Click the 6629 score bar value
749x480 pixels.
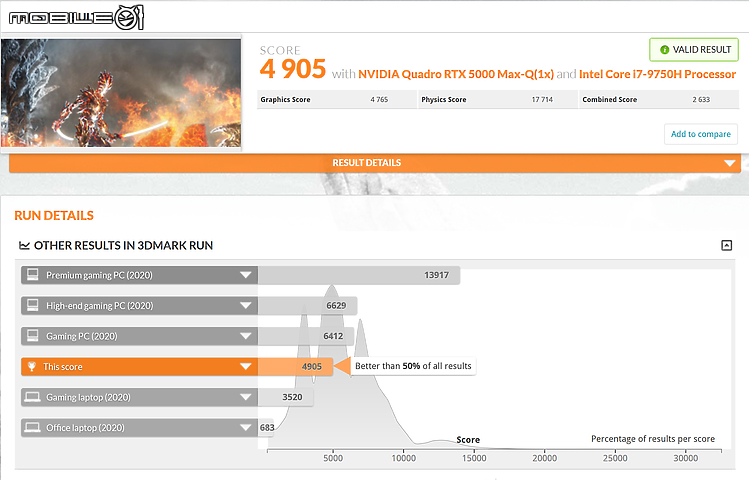point(336,306)
